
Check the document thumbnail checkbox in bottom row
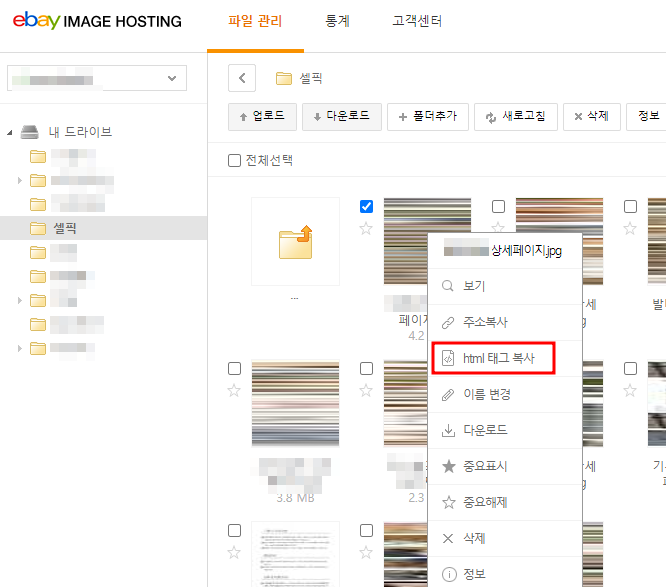click(x=234, y=531)
